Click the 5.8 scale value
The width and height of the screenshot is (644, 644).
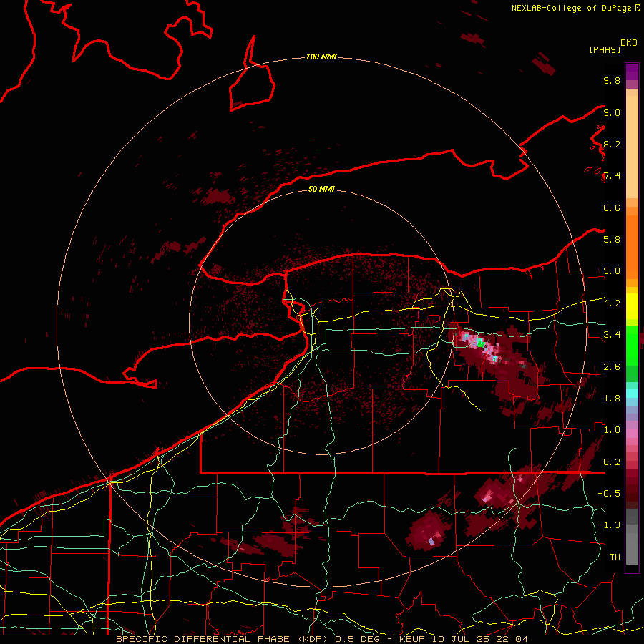tap(612, 240)
